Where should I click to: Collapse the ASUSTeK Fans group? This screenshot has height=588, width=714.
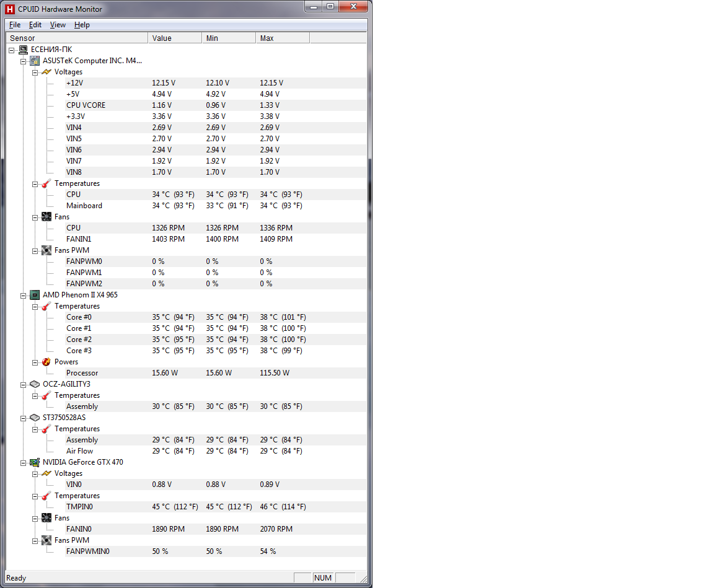pos(35,217)
